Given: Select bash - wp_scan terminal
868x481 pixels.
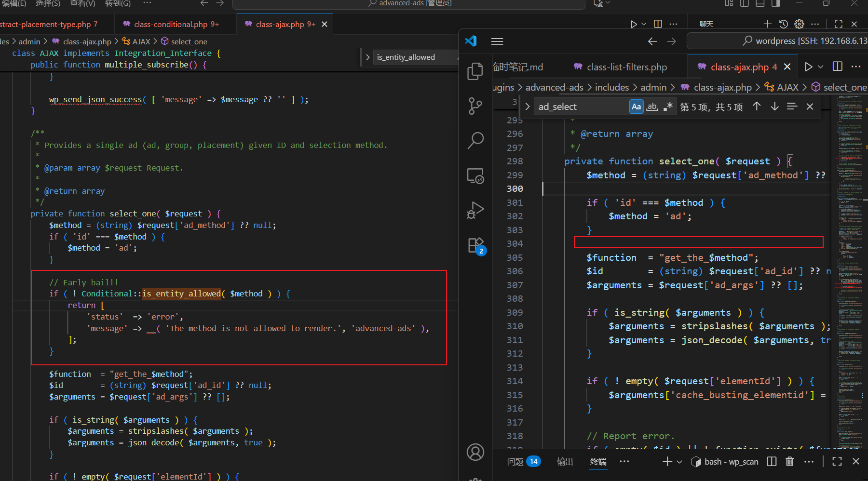Looking at the screenshot, I should pyautogui.click(x=725, y=462).
